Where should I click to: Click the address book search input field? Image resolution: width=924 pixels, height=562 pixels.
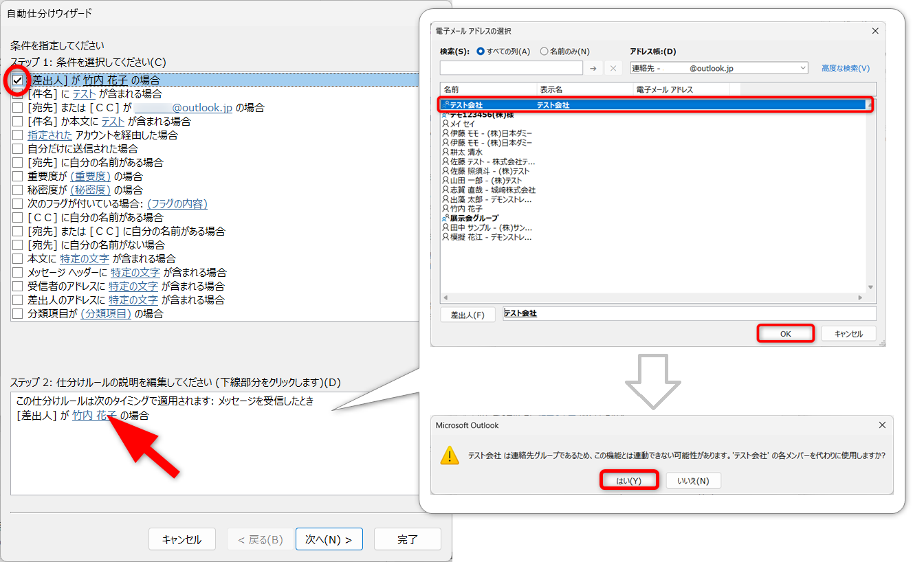pyautogui.click(x=511, y=68)
